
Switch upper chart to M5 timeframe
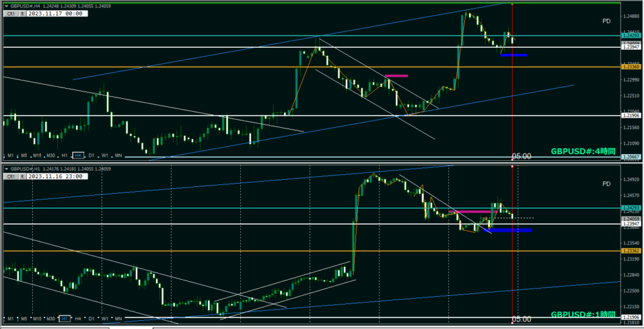pos(24,155)
